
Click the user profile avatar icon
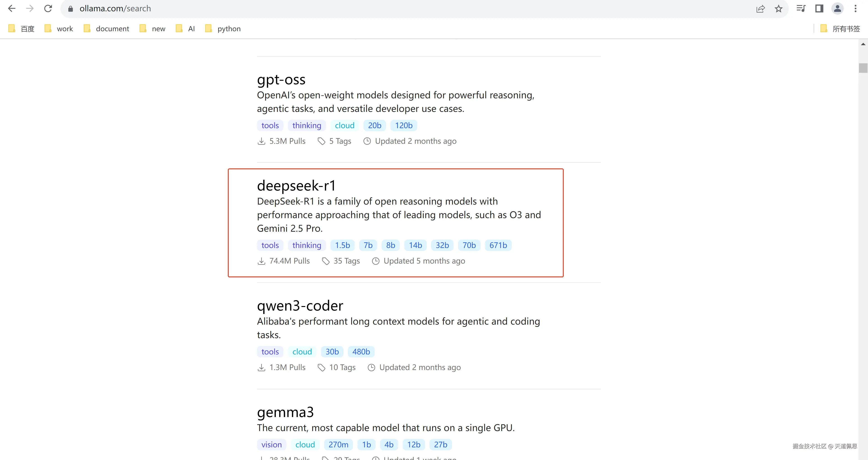(x=837, y=8)
